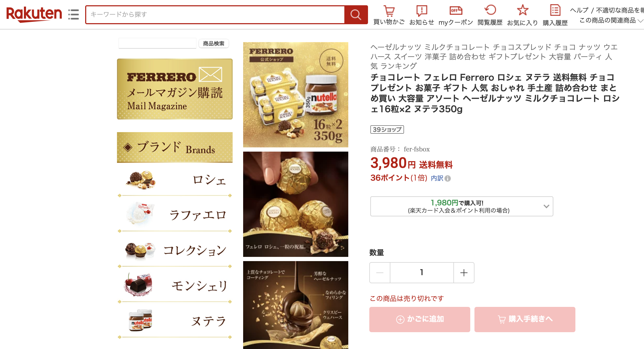Click the 商品検索 button
The image size is (644, 349).
[x=214, y=43]
